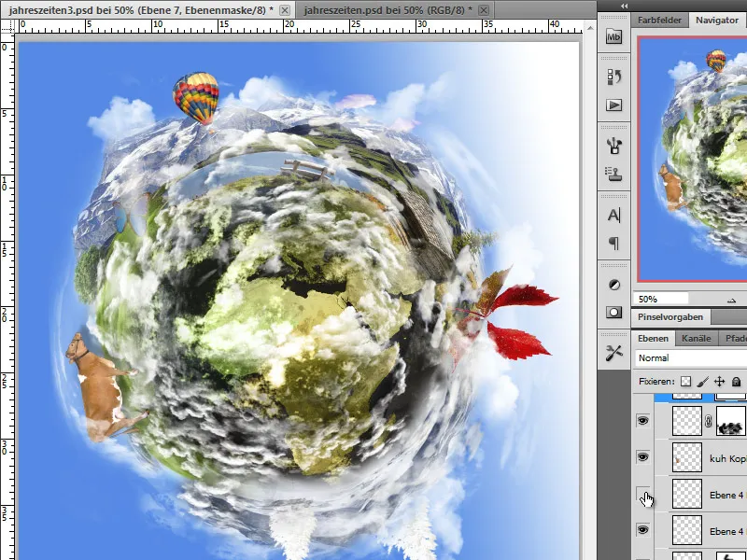
Task: Select the visible Ebene 4 layer thumbnail
Action: (687, 530)
